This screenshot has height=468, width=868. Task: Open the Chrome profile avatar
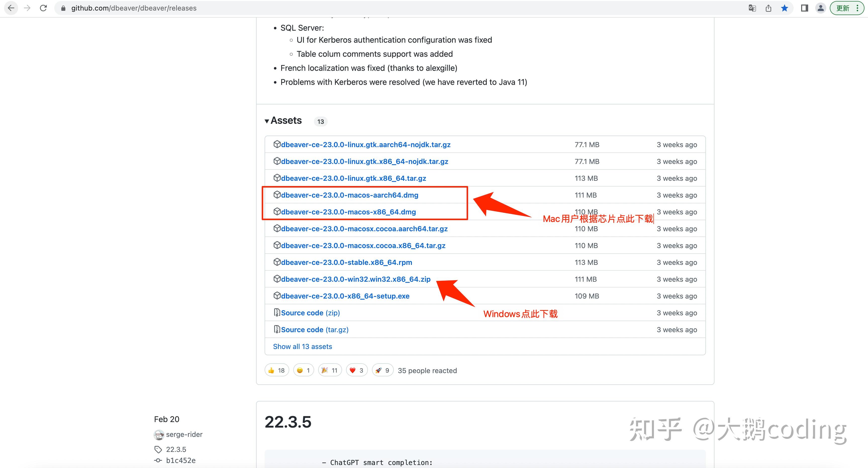(821, 8)
